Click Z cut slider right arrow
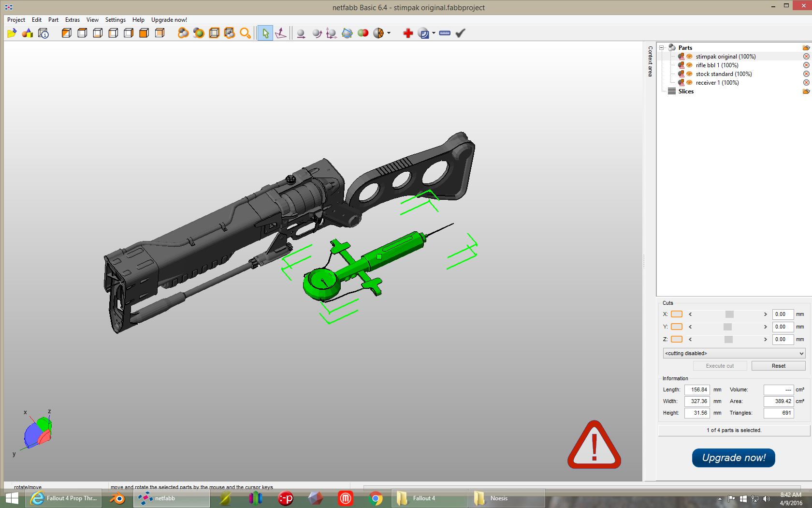The height and width of the screenshot is (508, 812). [765, 339]
